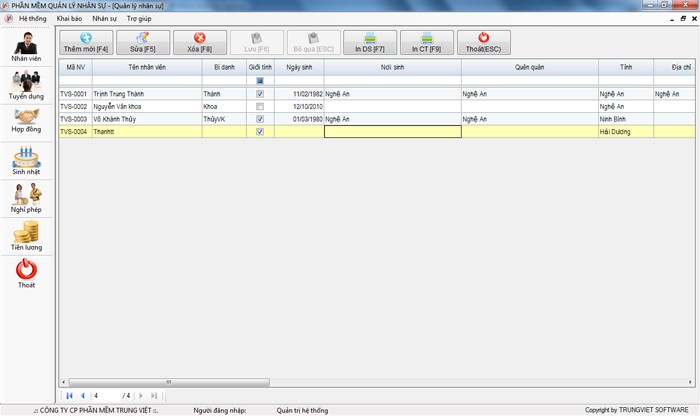The width and height of the screenshot is (700, 416).
Task: Toggle Giới tính checkbox for Trịnh Trung Thành
Action: pos(260,94)
